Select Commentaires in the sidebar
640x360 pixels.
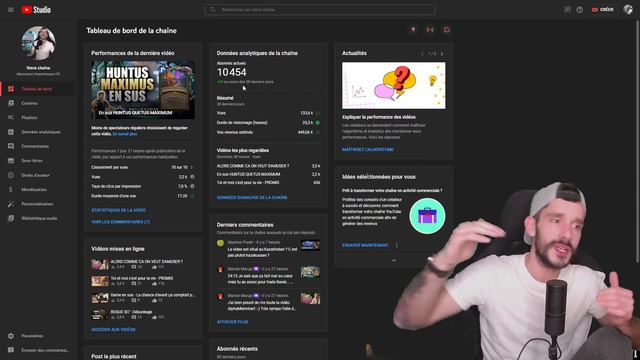(38, 146)
